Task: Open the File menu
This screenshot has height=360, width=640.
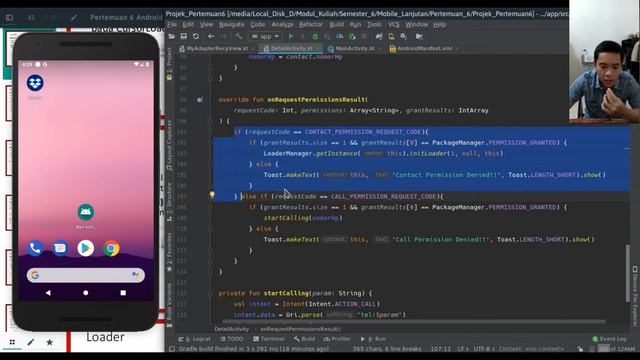Action: [172, 24]
